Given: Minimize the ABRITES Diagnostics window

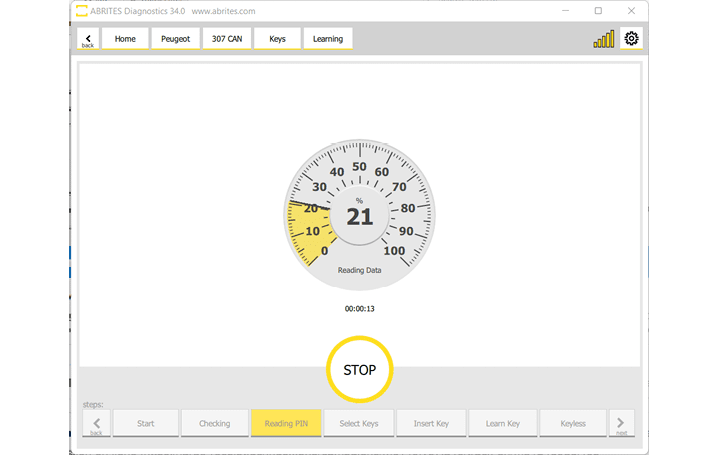Looking at the screenshot, I should click(566, 10).
